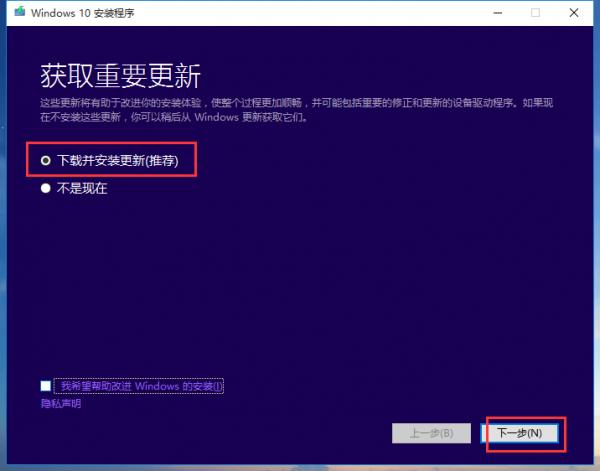Open the "隐私声明" link
This screenshot has height=471, width=600.
(61, 403)
